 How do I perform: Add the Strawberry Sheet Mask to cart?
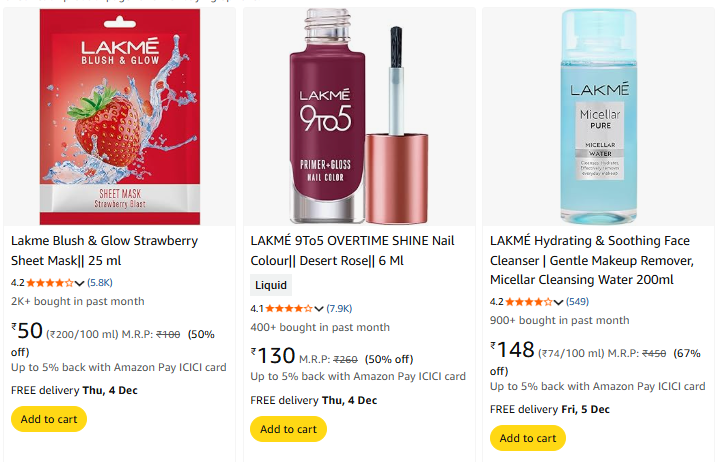point(49,419)
